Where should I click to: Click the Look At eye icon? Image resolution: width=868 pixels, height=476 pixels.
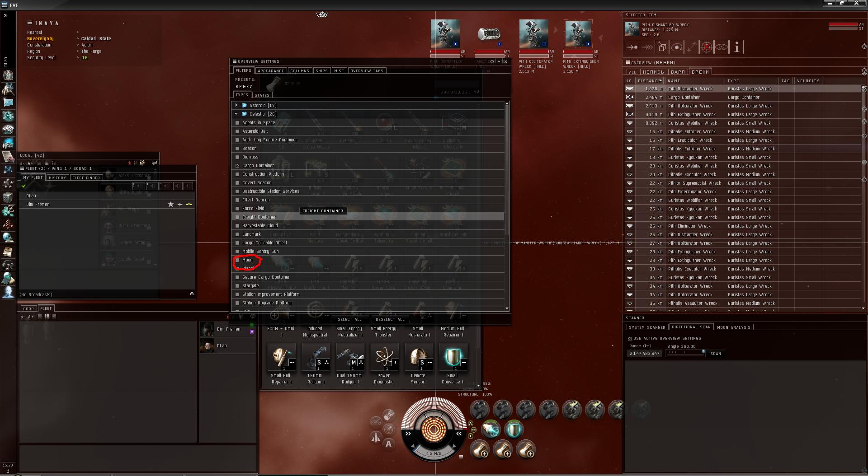click(722, 47)
